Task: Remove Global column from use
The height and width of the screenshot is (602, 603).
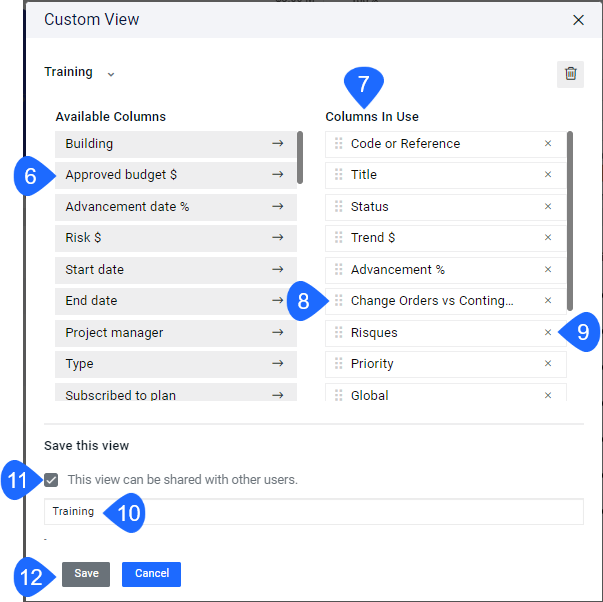Action: pyautogui.click(x=548, y=395)
